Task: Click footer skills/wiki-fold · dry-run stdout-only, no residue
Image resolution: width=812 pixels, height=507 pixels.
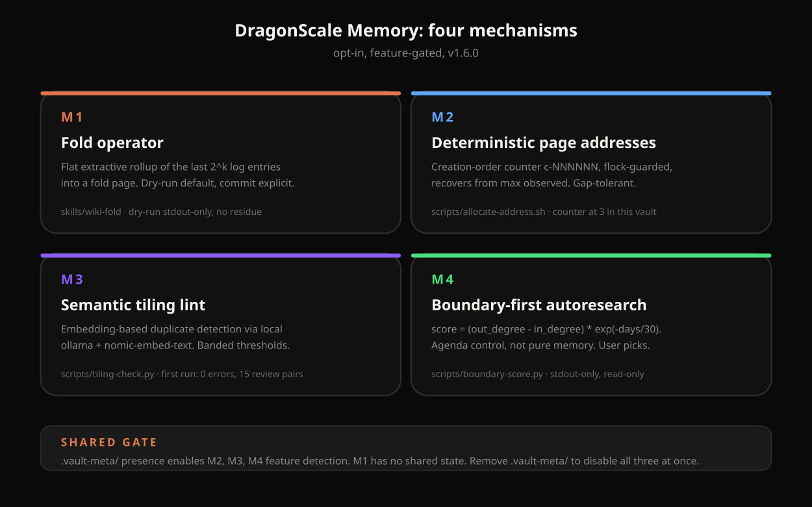Action: pyautogui.click(x=161, y=212)
